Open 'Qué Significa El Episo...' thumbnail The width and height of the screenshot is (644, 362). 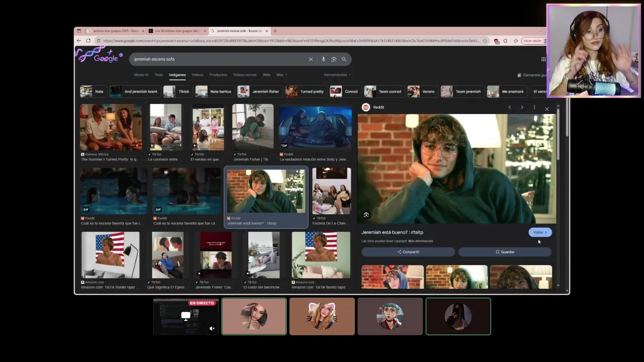coord(168,255)
